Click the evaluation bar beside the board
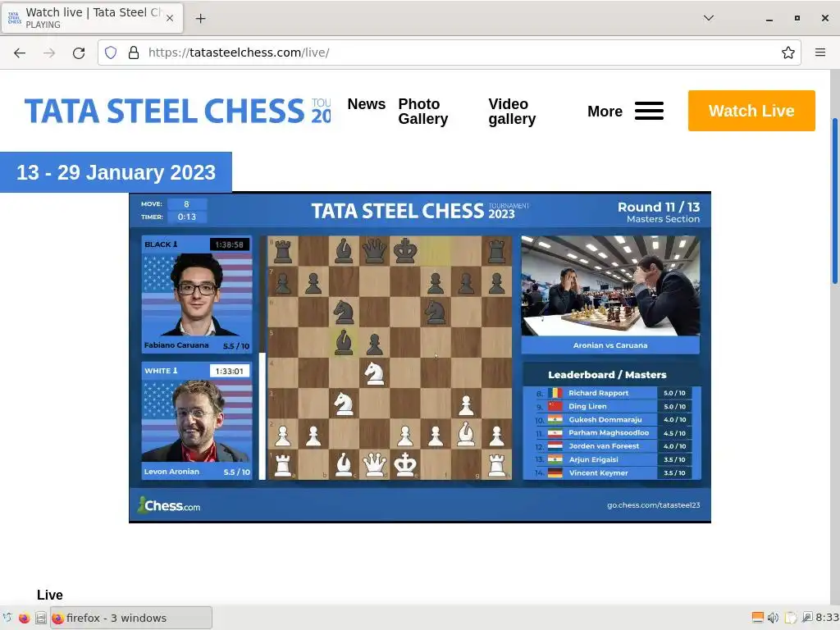 (262, 358)
